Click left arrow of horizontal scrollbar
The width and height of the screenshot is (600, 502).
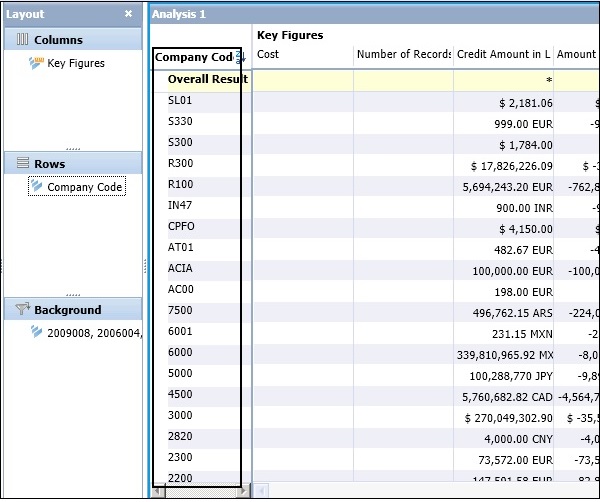(157, 491)
